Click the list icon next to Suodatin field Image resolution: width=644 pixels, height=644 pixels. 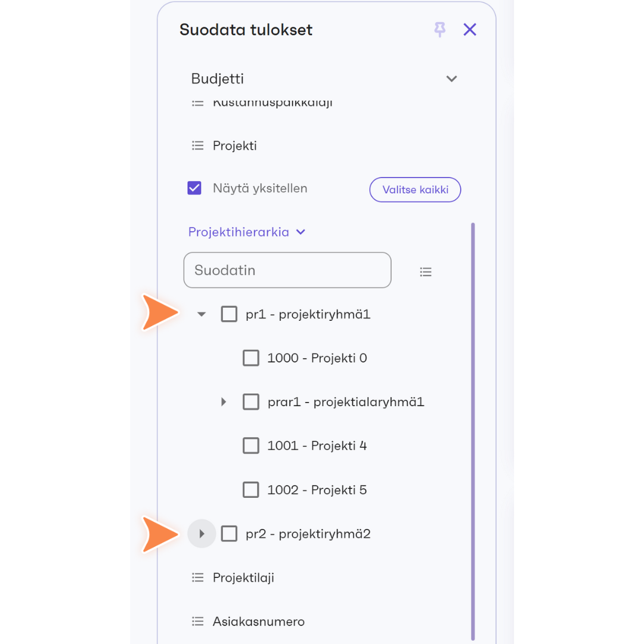(426, 272)
